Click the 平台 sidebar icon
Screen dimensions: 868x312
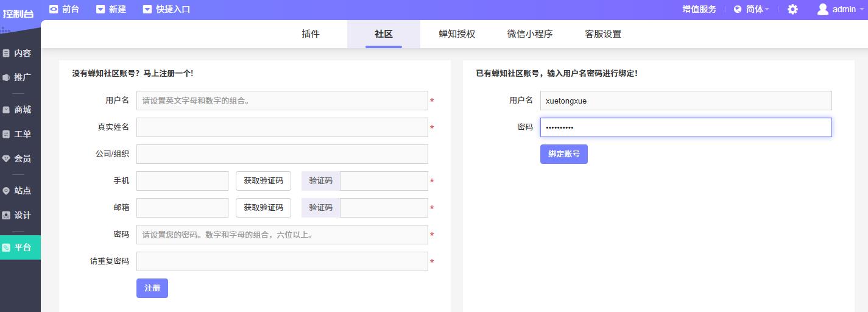pos(6,247)
